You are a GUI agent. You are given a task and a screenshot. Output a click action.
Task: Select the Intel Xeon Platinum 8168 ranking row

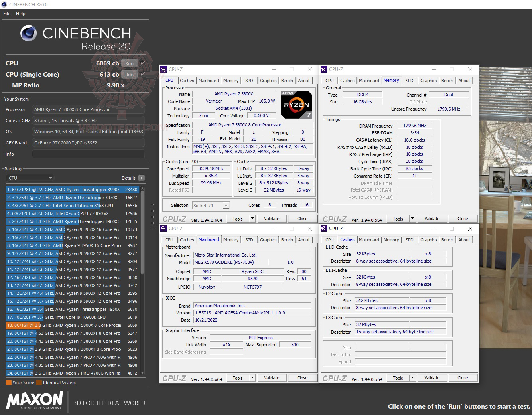pyautogui.click(x=72, y=206)
